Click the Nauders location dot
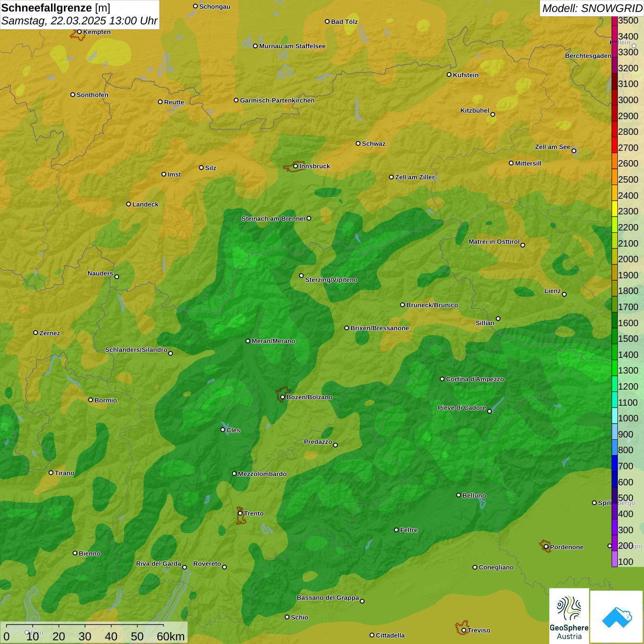The width and height of the screenshot is (644, 644). click(116, 276)
